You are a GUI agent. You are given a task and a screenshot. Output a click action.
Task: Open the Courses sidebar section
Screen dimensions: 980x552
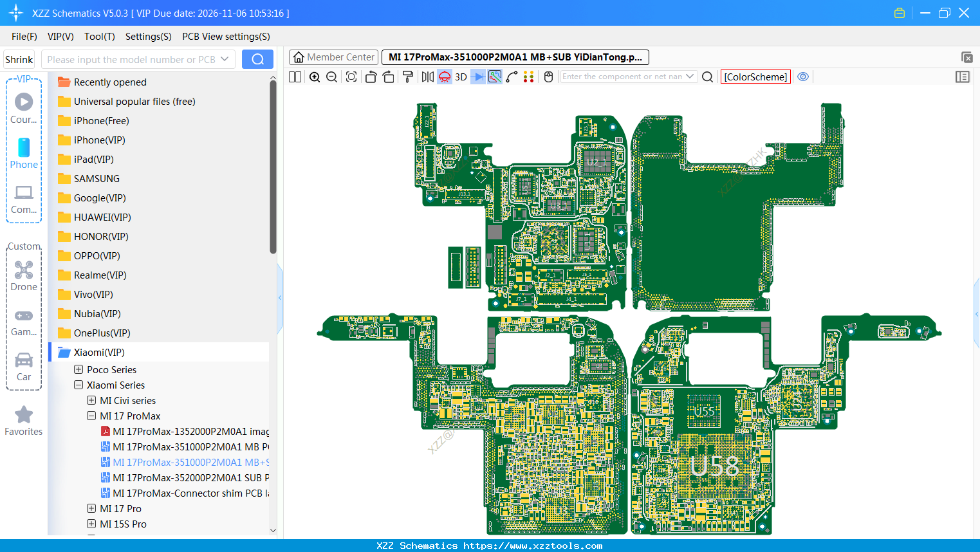pyautogui.click(x=24, y=108)
